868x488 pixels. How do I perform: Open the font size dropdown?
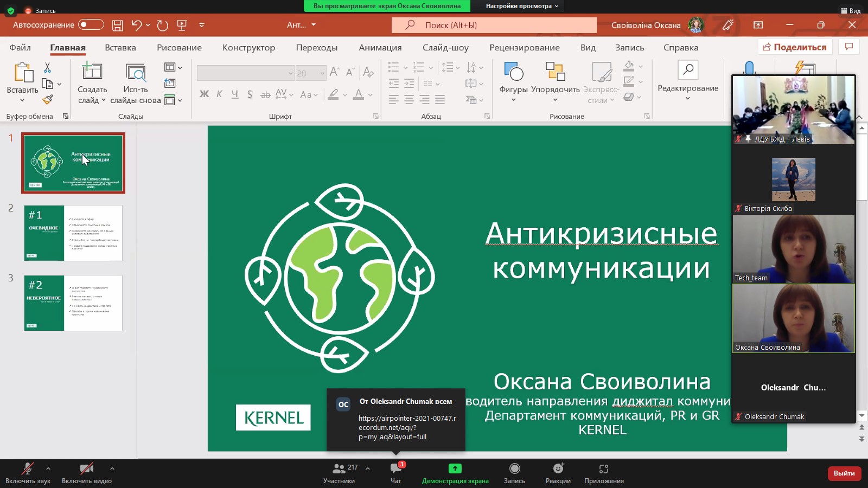pyautogui.click(x=322, y=73)
